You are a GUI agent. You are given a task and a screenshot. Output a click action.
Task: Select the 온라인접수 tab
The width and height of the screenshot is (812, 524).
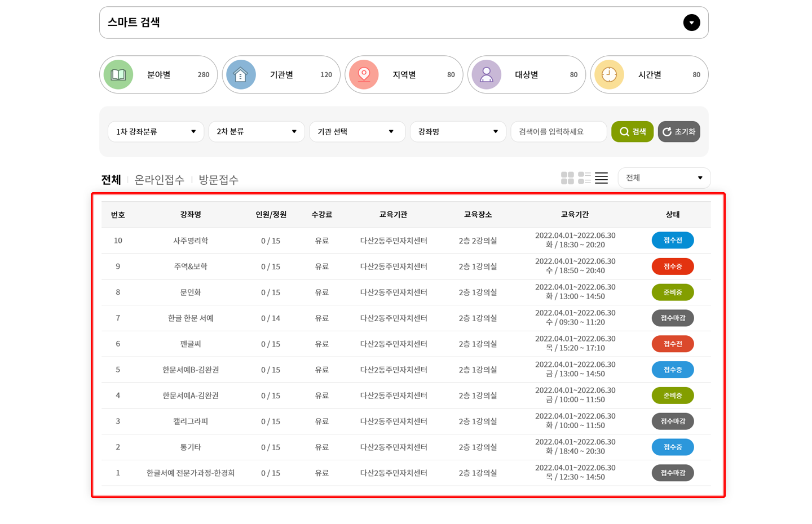160,180
